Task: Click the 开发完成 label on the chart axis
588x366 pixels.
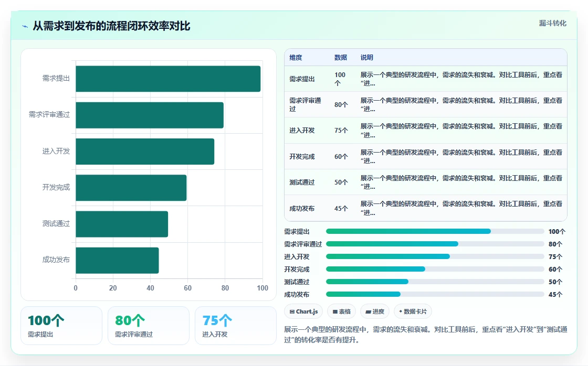Action: point(56,187)
